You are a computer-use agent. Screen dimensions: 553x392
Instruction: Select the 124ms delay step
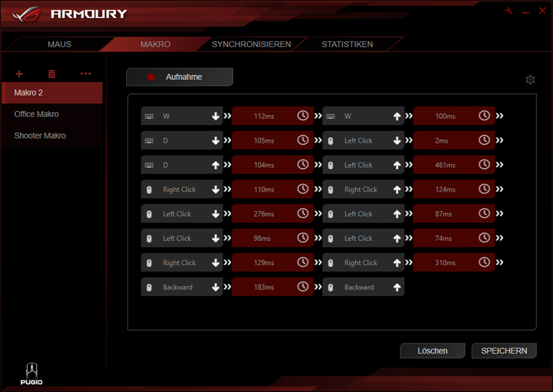click(454, 189)
